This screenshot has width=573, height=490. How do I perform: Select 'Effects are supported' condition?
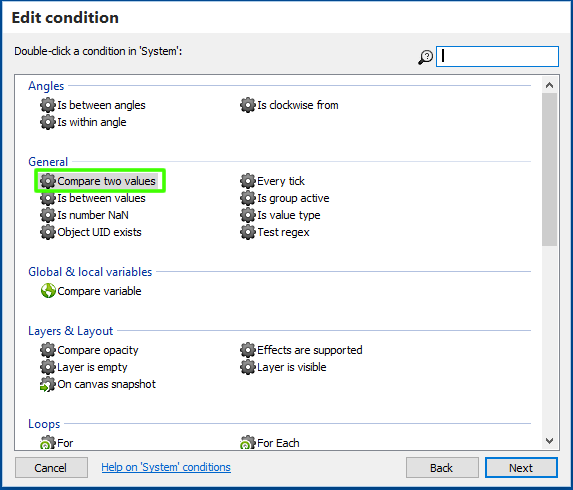pyautogui.click(x=301, y=350)
